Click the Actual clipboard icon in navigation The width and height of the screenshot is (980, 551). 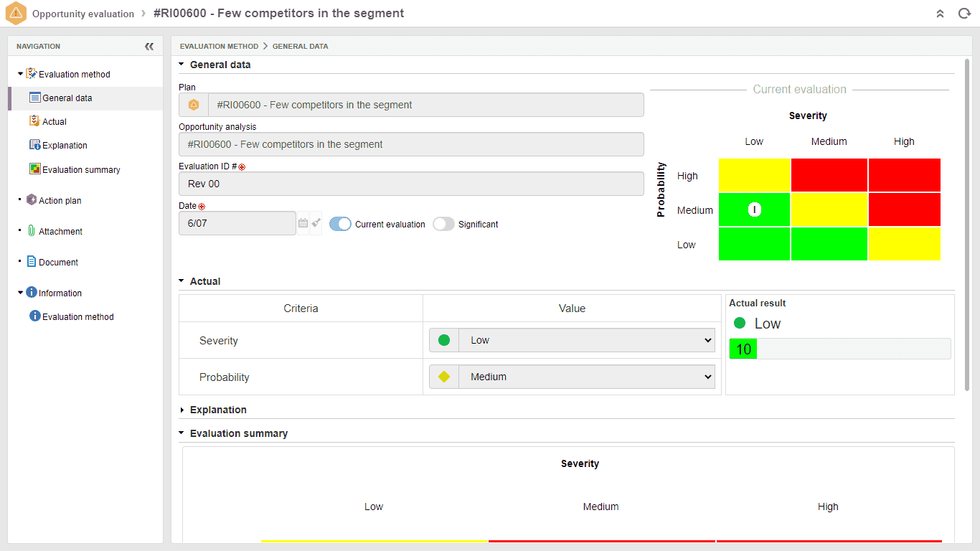34,121
